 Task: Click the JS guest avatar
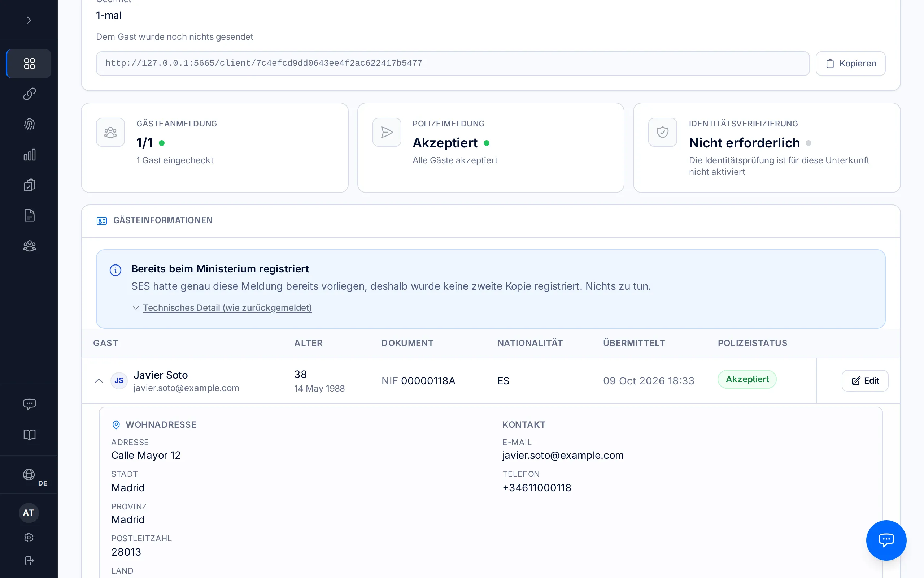pos(119,381)
